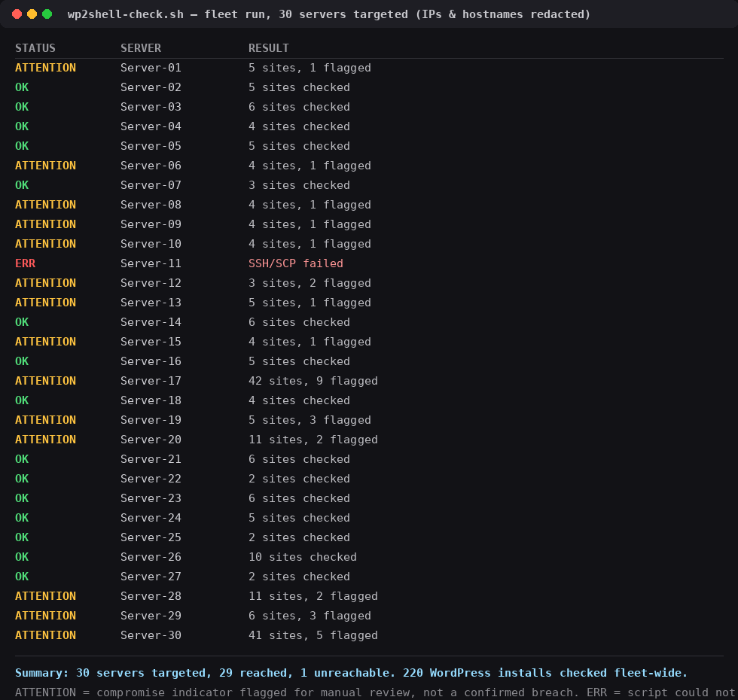Select the Server-08 name
Image resolution: width=738 pixels, height=700 pixels.
coord(151,205)
